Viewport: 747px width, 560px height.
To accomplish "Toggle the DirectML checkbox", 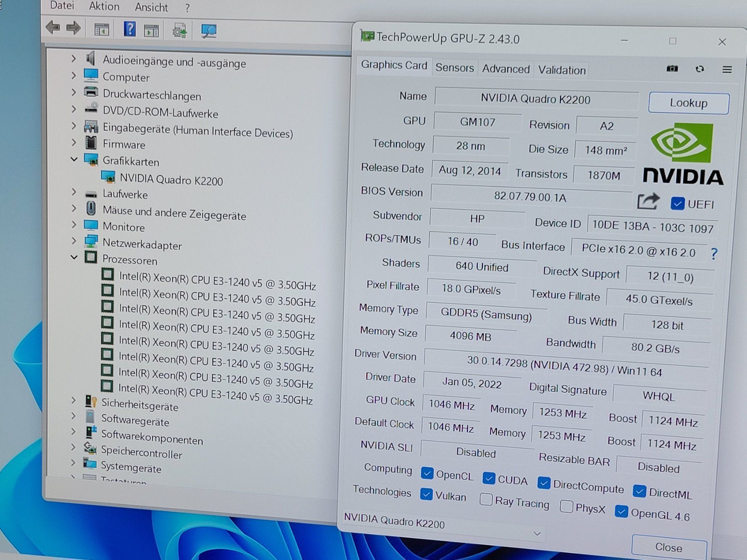I will click(640, 491).
